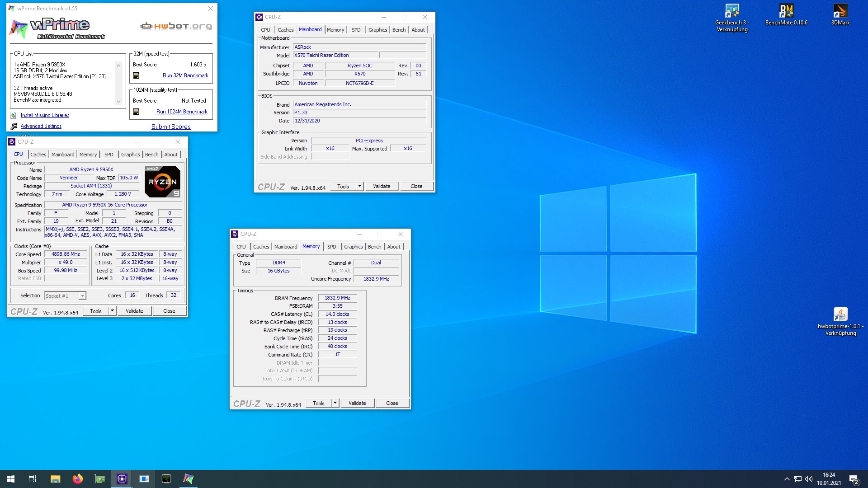Open the SPD tab in Mainboard window
The image size is (868, 488).
356,30
